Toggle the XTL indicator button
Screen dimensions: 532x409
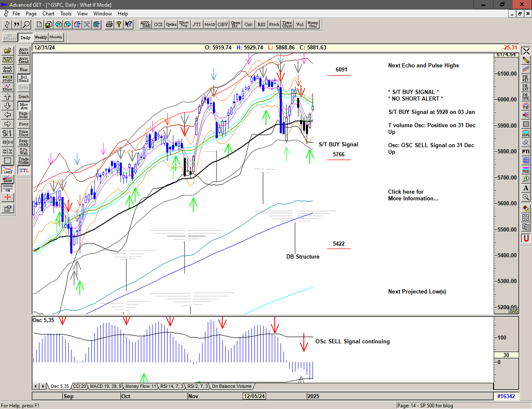click(x=24, y=171)
